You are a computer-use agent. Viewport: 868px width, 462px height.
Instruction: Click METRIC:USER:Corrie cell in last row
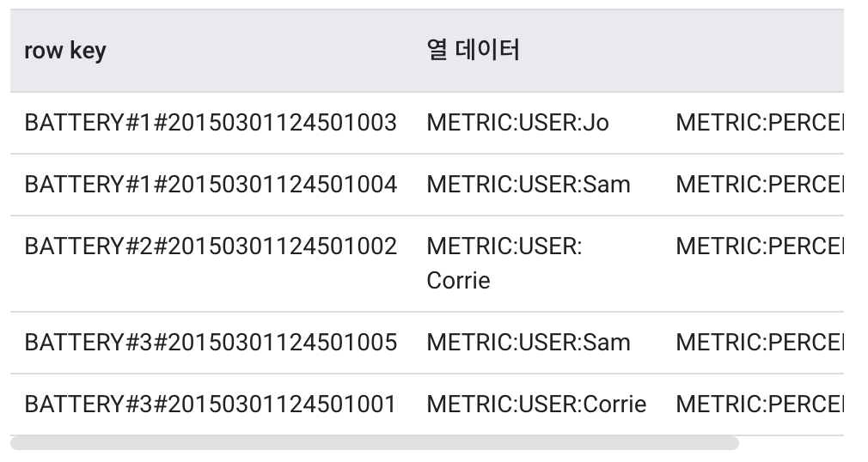coord(536,404)
